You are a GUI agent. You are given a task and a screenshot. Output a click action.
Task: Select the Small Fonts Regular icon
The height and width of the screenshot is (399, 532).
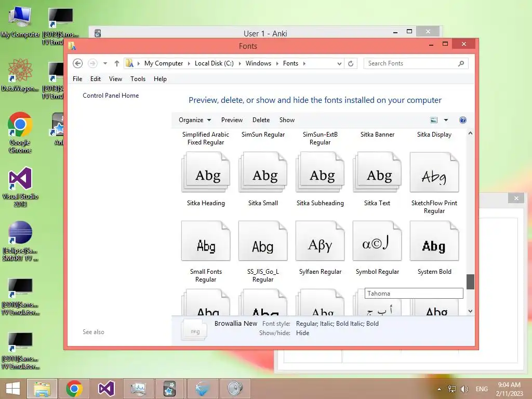click(x=206, y=241)
